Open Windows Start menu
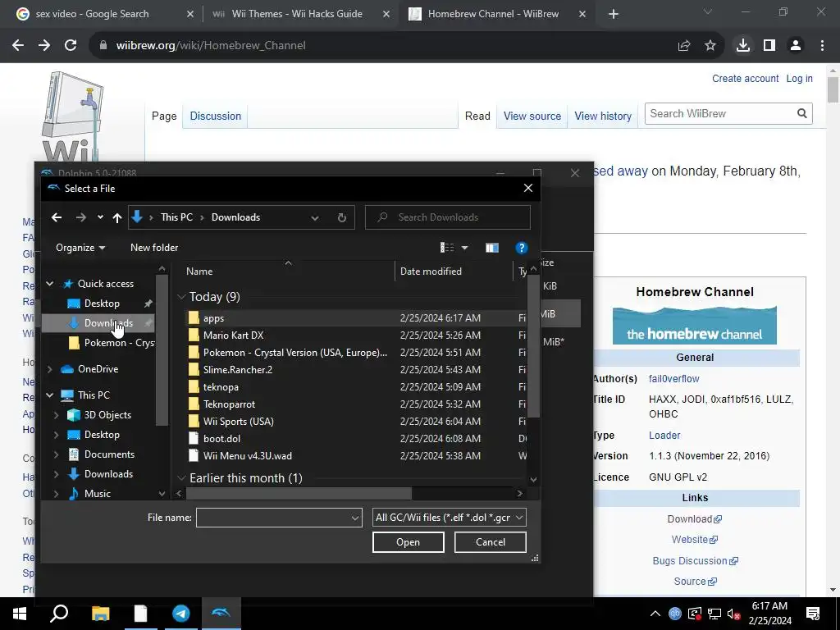 [20, 614]
